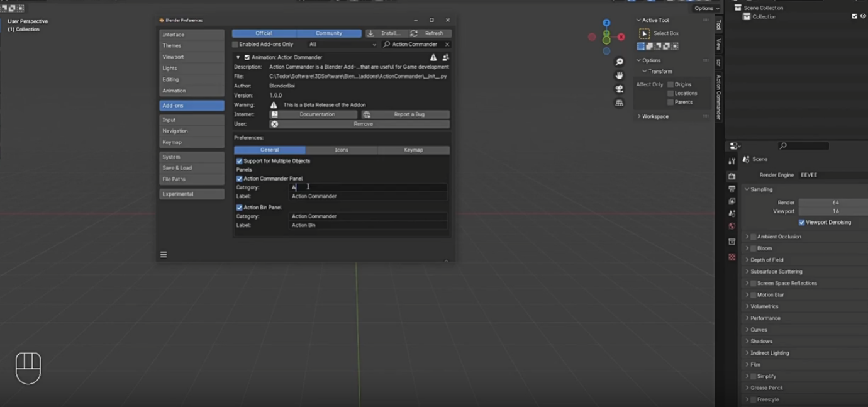Toggle camera view with the camera icon

click(620, 89)
